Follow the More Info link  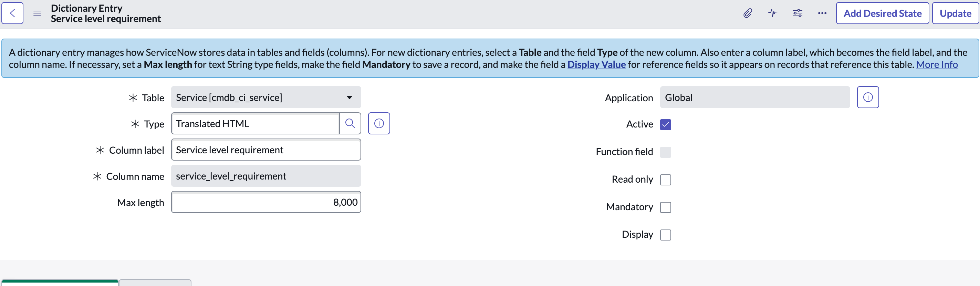click(x=937, y=64)
